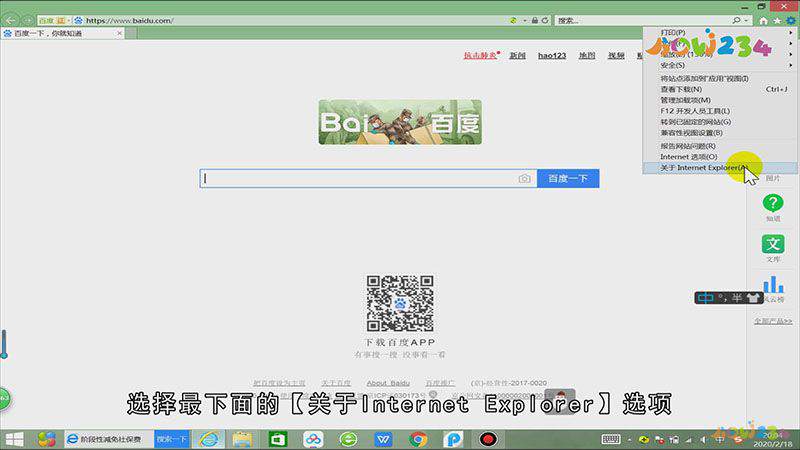Click the browser forward arrow button

pyautogui.click(x=28, y=20)
